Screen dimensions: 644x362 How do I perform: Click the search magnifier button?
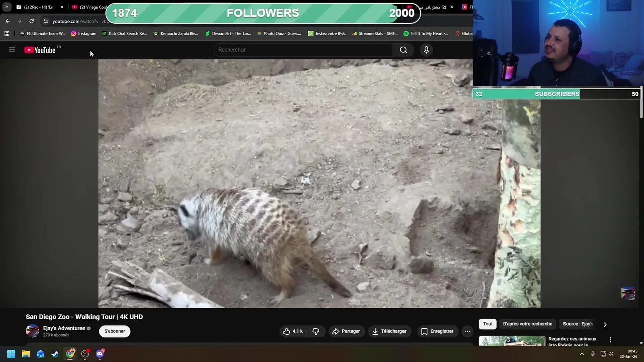click(404, 50)
